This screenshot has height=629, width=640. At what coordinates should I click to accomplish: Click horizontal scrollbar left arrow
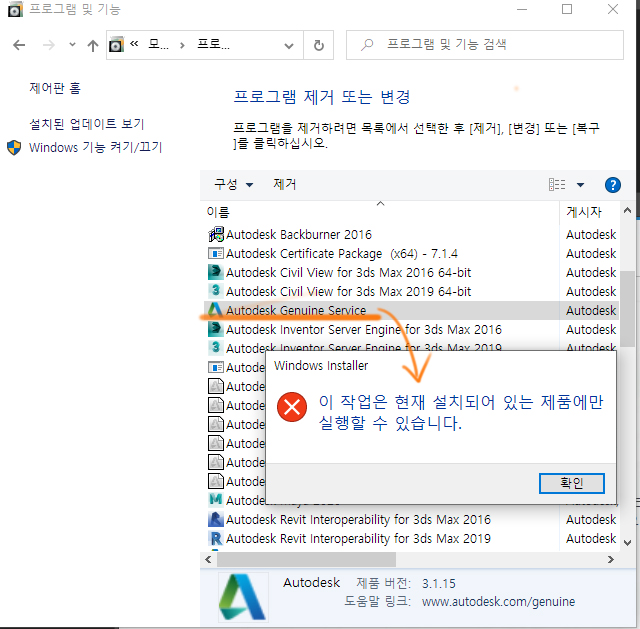coord(209,559)
